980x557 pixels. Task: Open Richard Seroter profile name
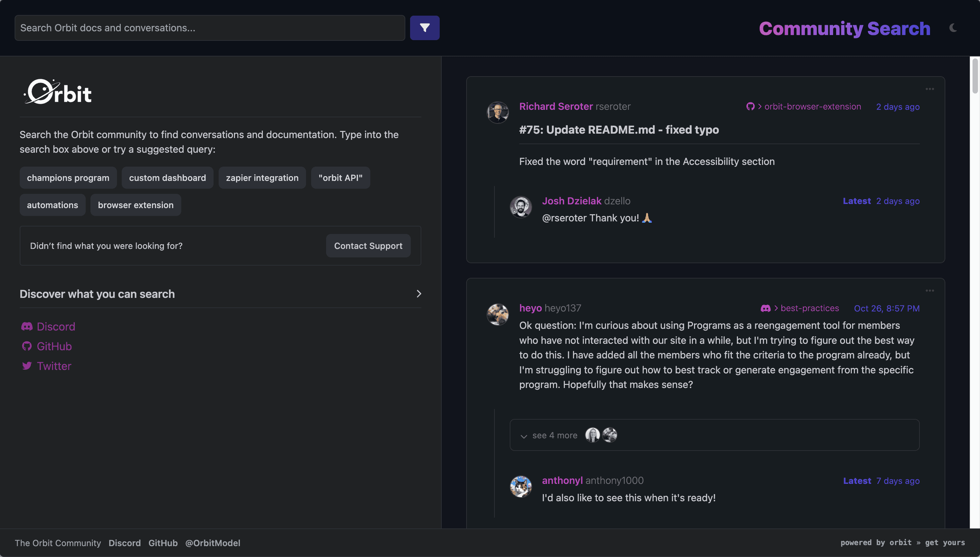pos(556,106)
